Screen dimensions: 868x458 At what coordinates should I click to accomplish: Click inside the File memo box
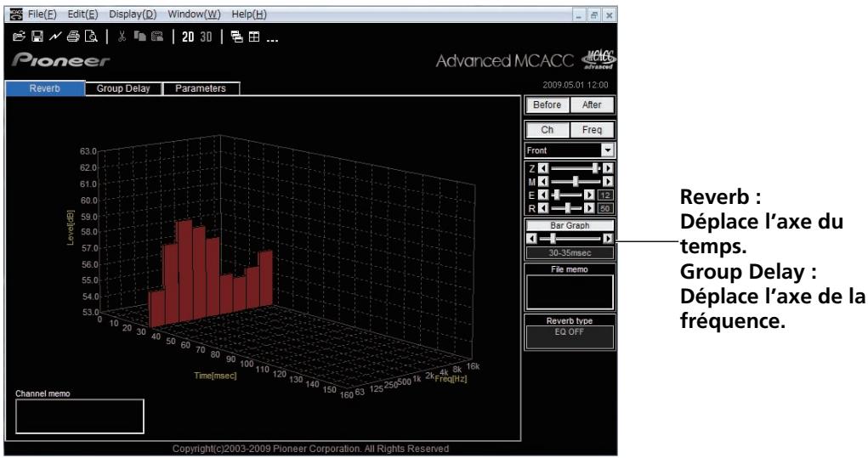click(570, 292)
